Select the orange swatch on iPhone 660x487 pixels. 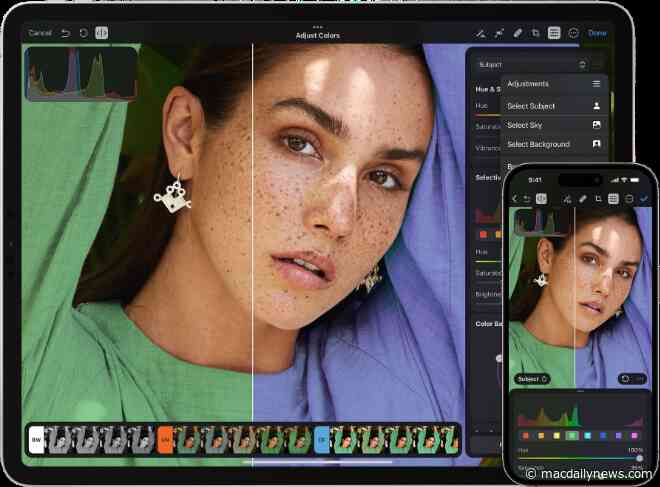pyautogui.click(x=541, y=436)
